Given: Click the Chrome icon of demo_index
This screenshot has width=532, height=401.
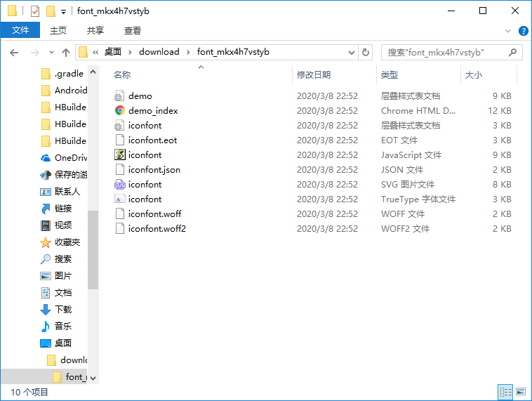Looking at the screenshot, I should (119, 111).
